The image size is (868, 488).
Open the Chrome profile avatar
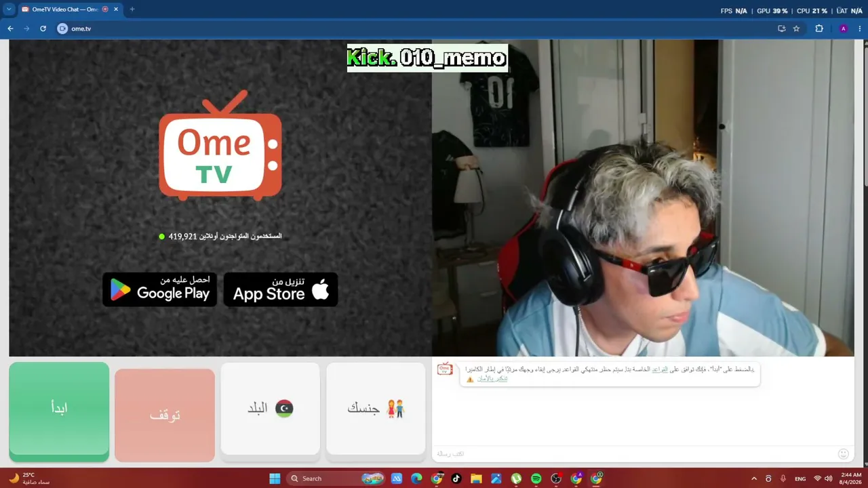(x=844, y=28)
